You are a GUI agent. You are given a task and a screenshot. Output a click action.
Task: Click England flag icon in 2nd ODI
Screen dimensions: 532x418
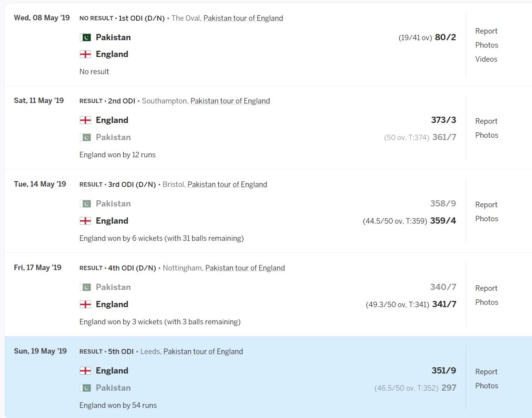(85, 120)
